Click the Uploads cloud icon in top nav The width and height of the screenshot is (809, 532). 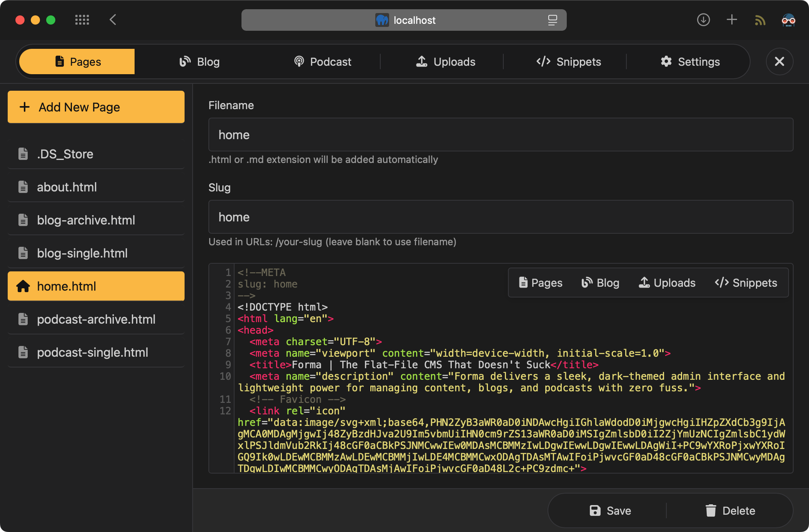click(422, 62)
